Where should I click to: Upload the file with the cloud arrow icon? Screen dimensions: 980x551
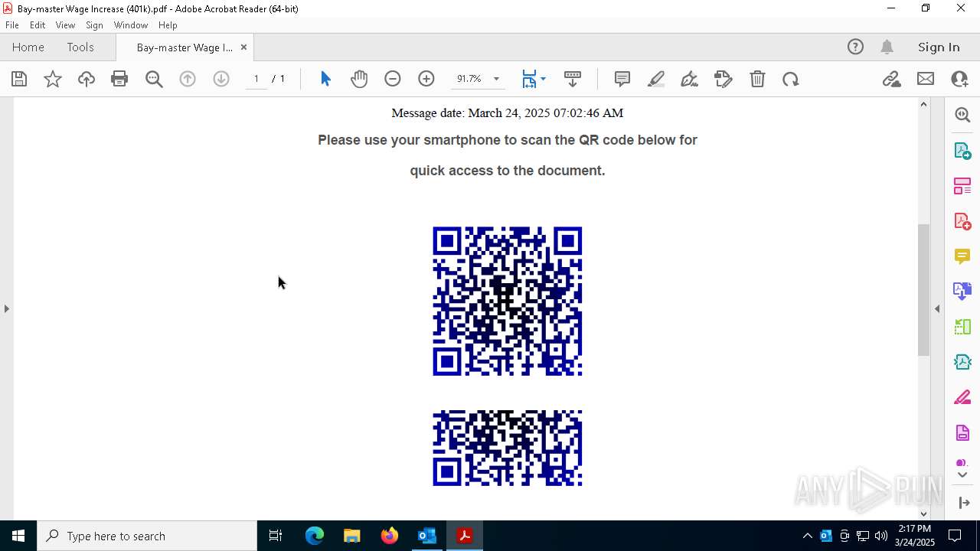tap(87, 79)
